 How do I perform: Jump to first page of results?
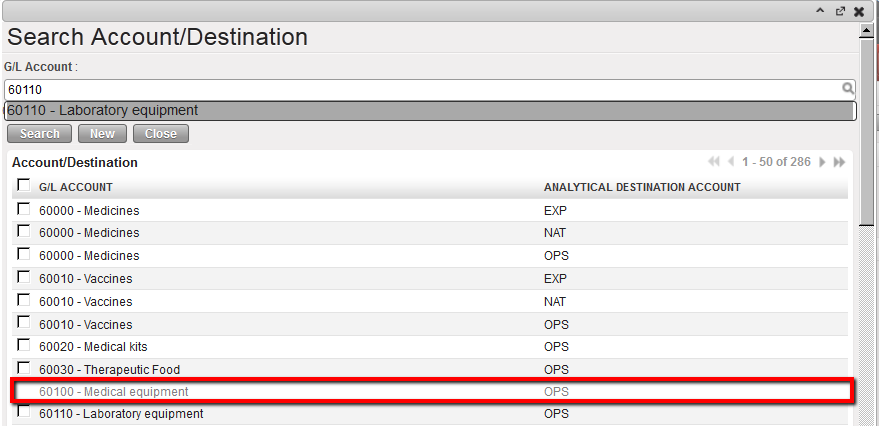point(714,162)
